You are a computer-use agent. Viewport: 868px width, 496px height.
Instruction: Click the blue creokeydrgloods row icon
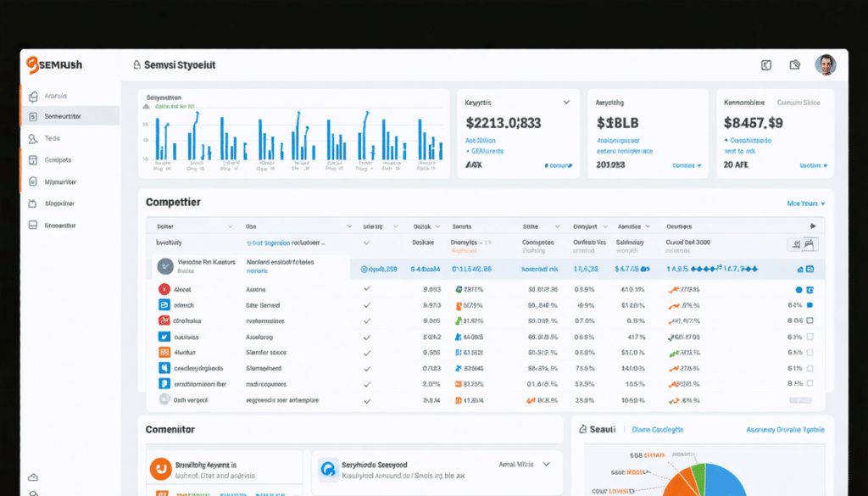click(x=164, y=368)
